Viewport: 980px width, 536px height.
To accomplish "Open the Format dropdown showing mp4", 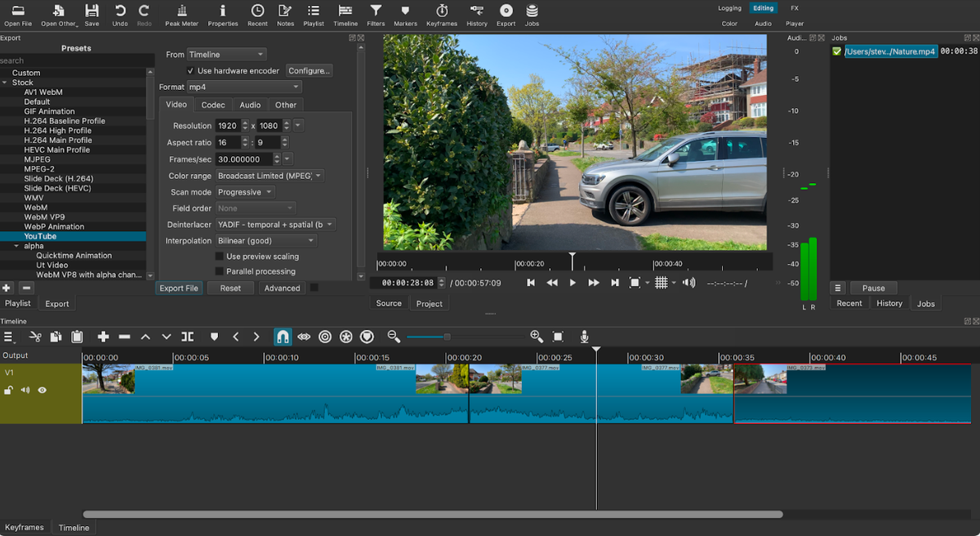I will (243, 87).
